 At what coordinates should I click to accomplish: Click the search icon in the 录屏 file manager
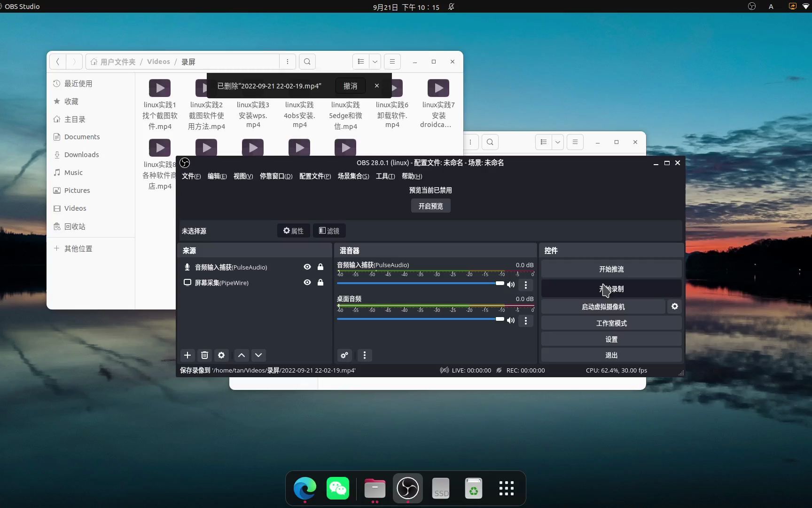point(307,62)
